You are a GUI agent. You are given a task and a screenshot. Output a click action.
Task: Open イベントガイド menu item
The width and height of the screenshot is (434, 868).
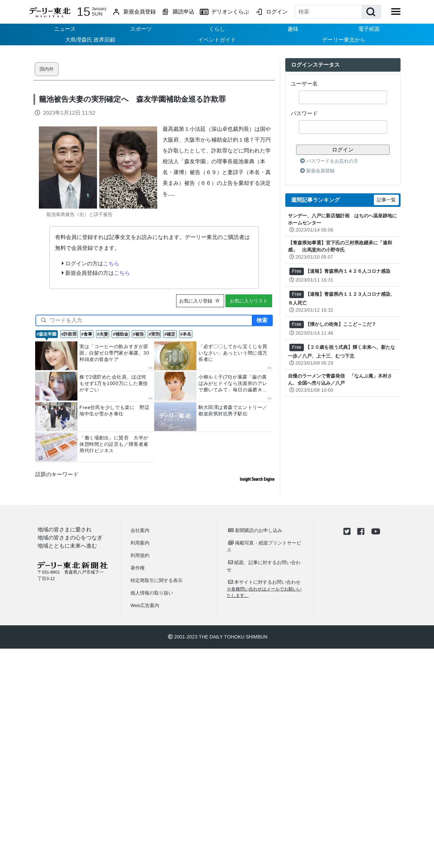217,40
